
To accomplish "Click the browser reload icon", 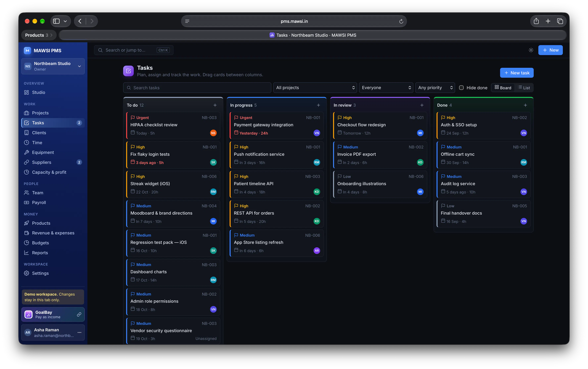I will point(401,21).
